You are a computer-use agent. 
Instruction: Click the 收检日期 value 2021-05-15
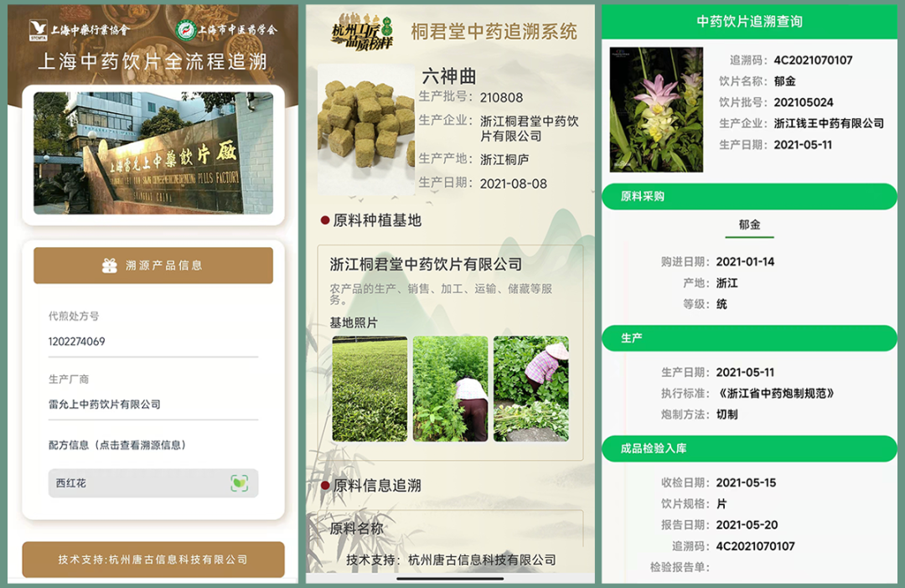pos(747,483)
